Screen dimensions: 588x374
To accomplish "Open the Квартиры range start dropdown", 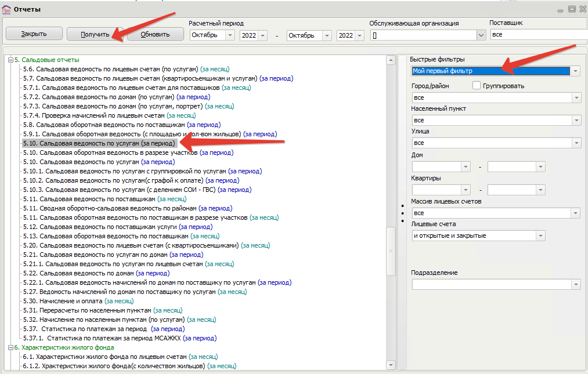I will pos(466,190).
